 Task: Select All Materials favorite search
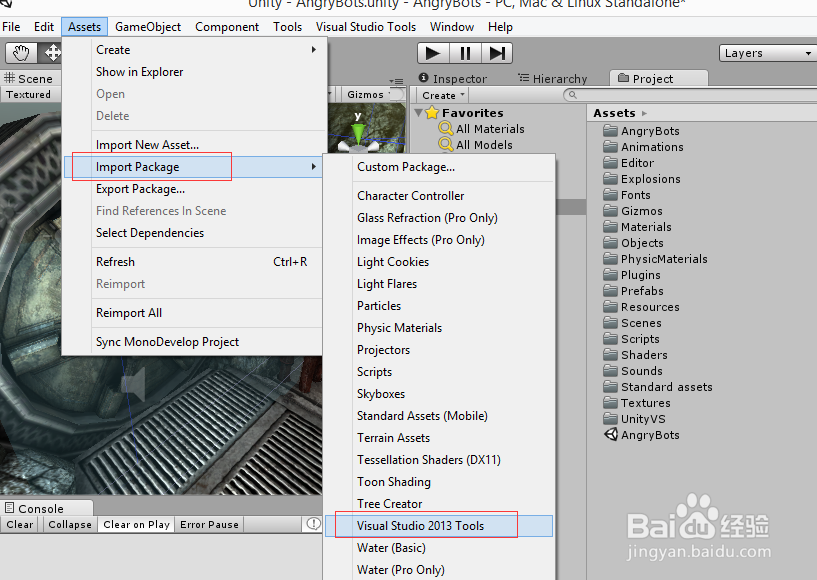tap(481, 129)
